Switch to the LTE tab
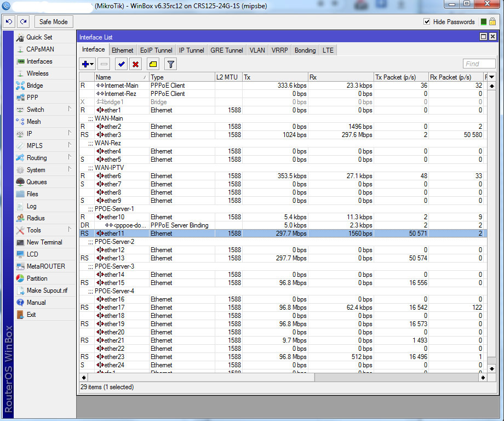This screenshot has width=504, height=421. 328,50
